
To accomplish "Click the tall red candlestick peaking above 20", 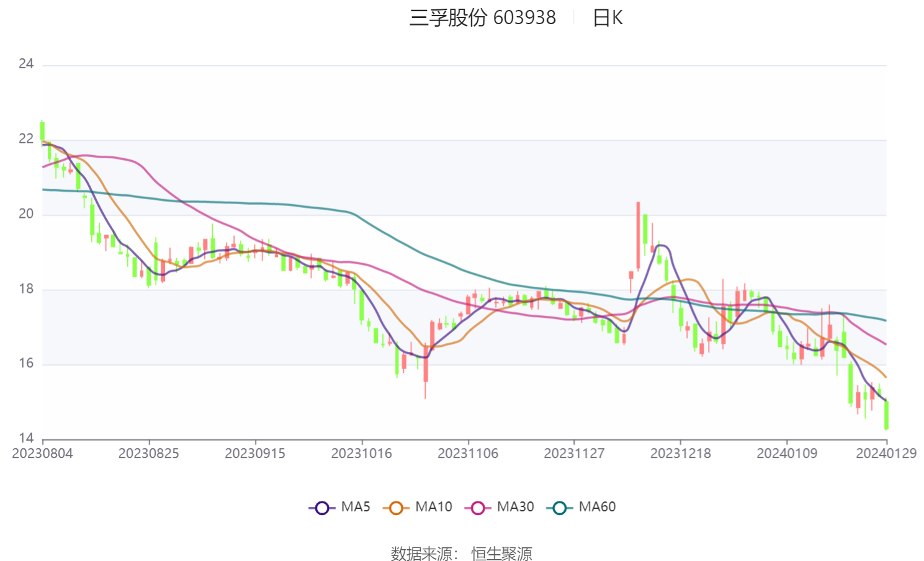I will tap(638, 236).
